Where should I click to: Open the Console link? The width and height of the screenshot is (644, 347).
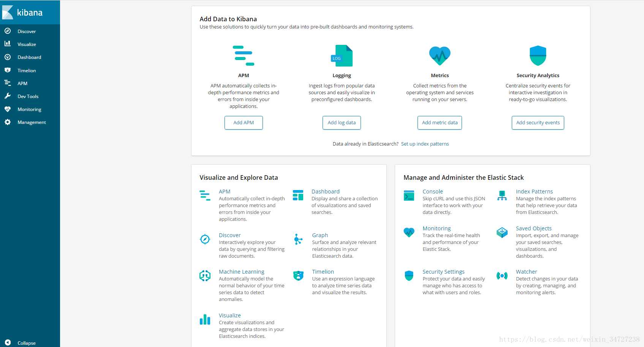click(433, 192)
